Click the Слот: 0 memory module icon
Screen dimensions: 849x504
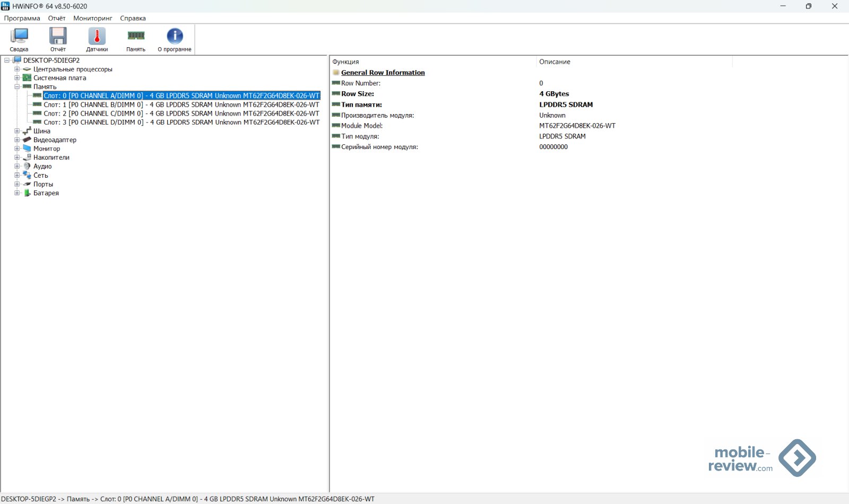37,95
